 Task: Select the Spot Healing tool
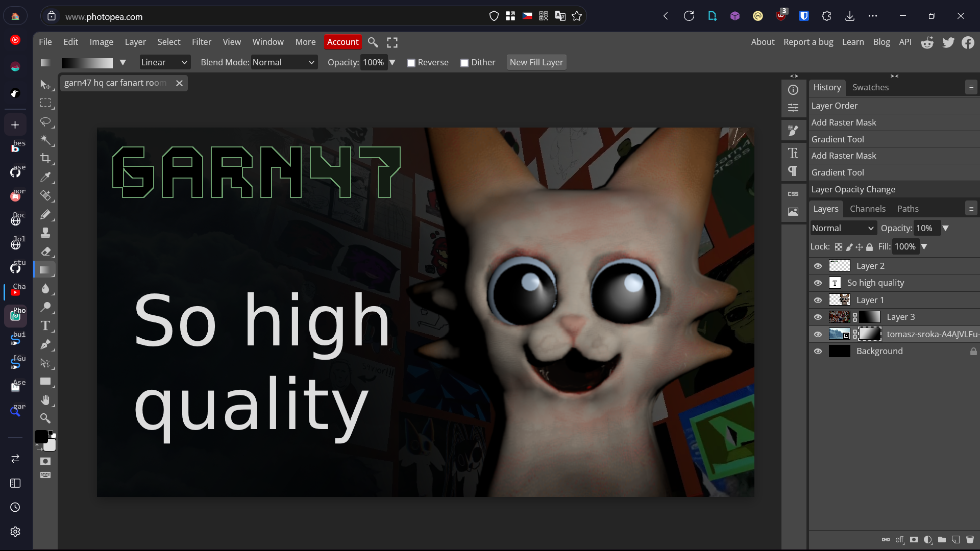45,196
